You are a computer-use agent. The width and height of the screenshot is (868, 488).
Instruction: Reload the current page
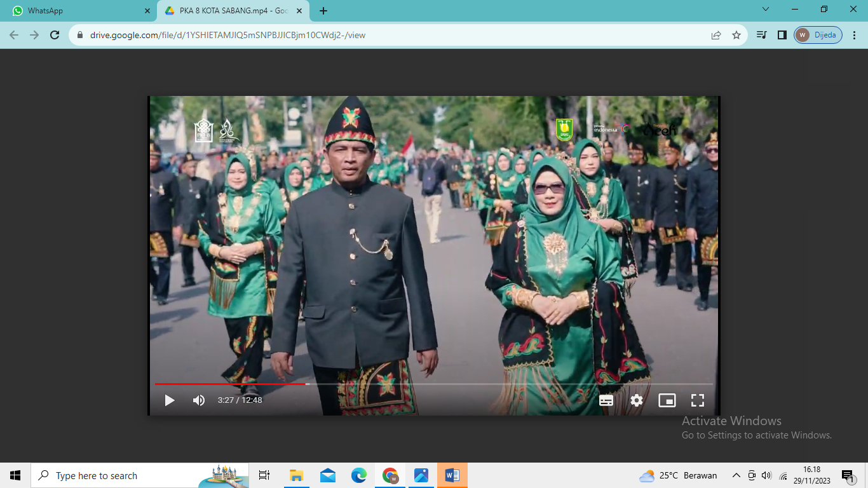55,35
